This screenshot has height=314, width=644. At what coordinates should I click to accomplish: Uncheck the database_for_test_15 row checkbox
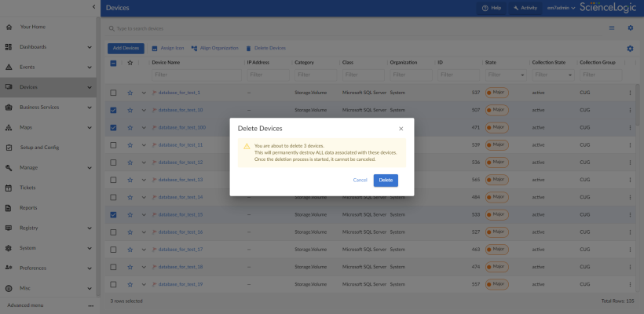[x=113, y=214]
